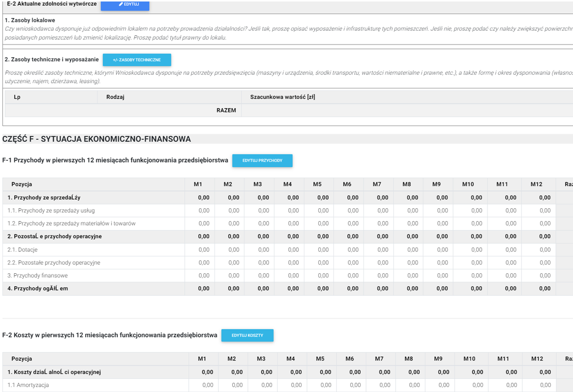Click the pencil icon on the EDYTUJ button
This screenshot has height=392, width=573.
click(121, 4)
